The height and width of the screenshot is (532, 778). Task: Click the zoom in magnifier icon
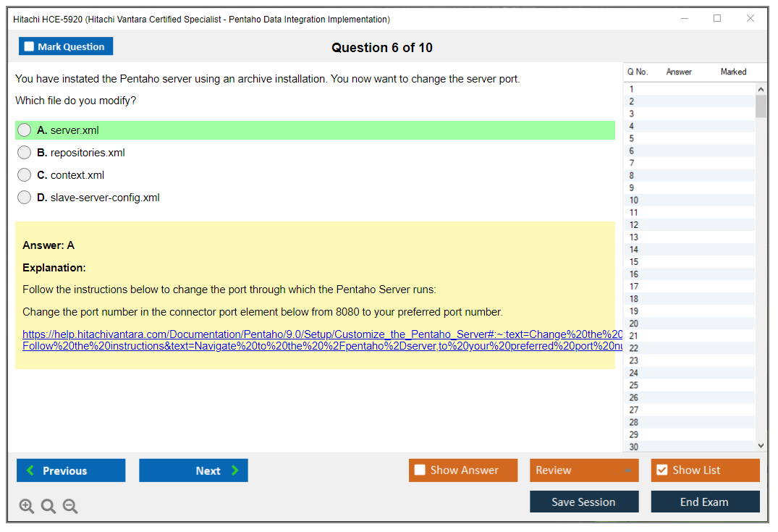tap(27, 507)
